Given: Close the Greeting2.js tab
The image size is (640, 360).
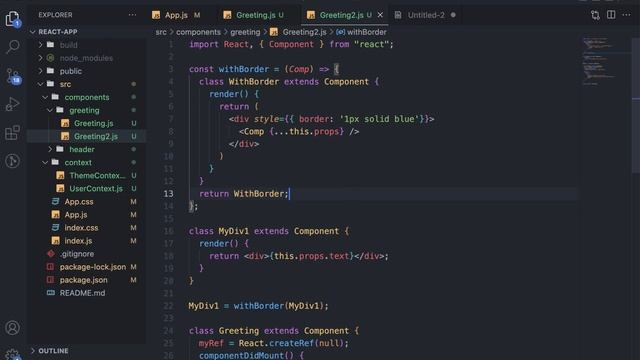Looking at the screenshot, I should [x=380, y=15].
